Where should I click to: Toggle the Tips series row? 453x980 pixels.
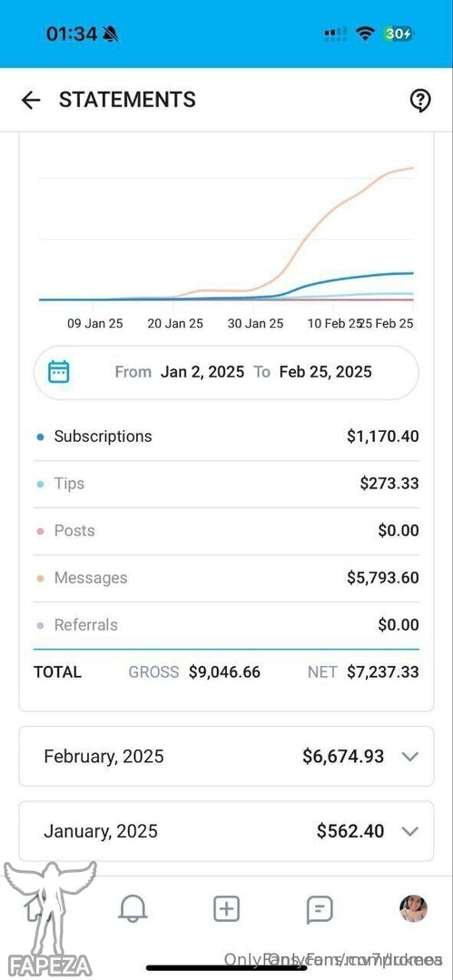click(227, 484)
